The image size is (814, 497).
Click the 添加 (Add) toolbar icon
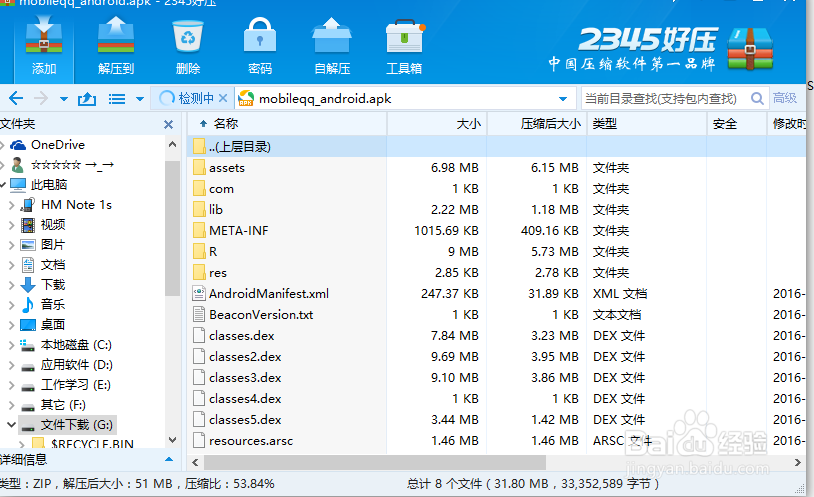44,45
